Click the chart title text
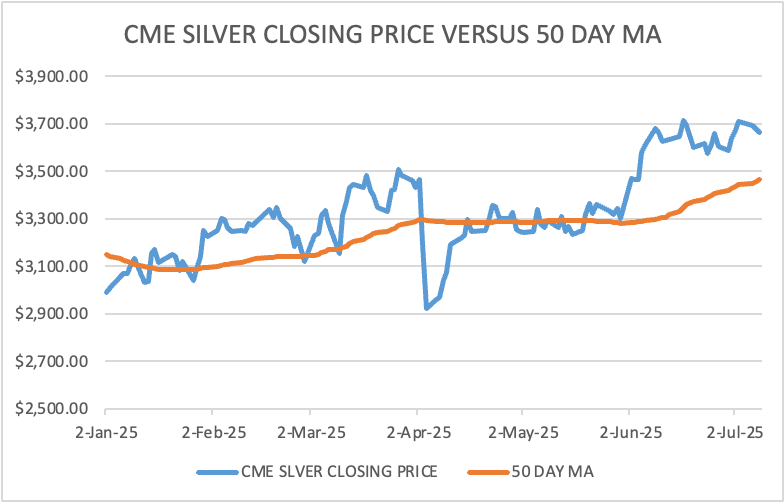784x502 pixels. (391, 35)
